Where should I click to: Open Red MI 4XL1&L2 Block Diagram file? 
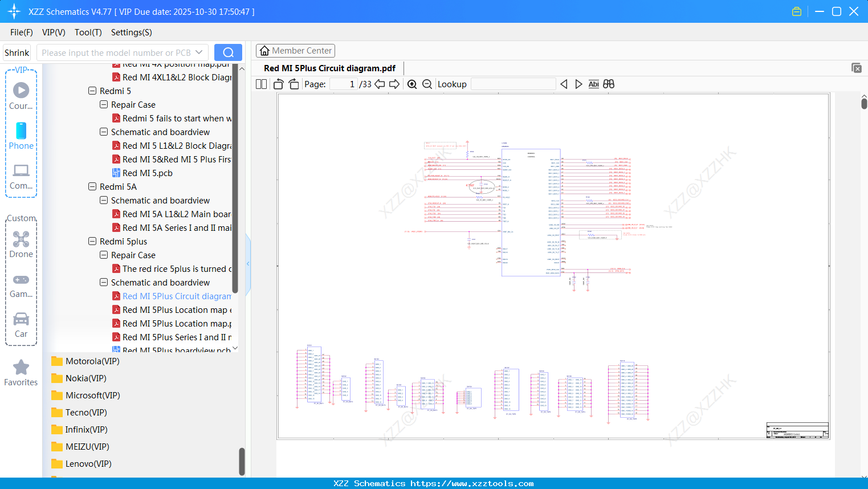(172, 78)
